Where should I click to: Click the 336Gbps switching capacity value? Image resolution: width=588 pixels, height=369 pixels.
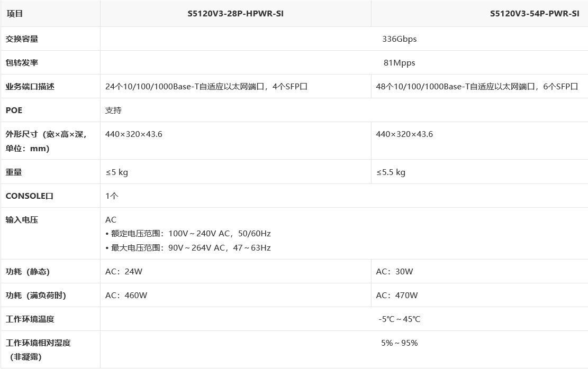(x=399, y=39)
